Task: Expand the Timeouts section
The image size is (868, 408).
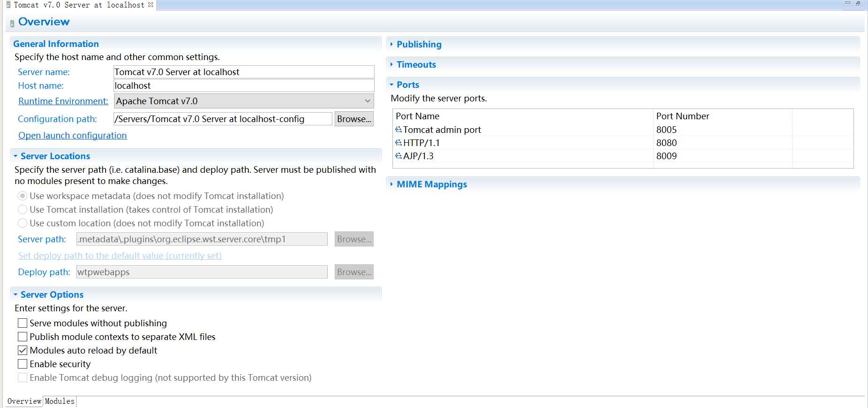Action: 392,64
